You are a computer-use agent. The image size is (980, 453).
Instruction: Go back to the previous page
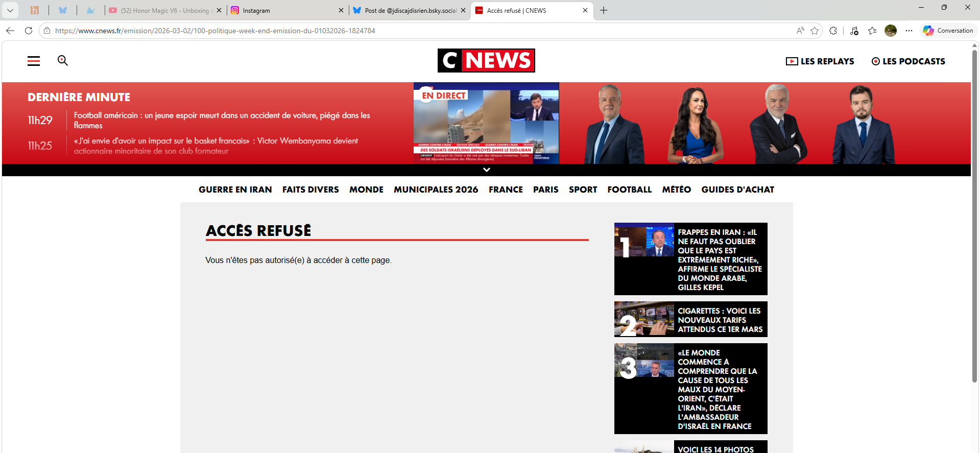coord(10,31)
